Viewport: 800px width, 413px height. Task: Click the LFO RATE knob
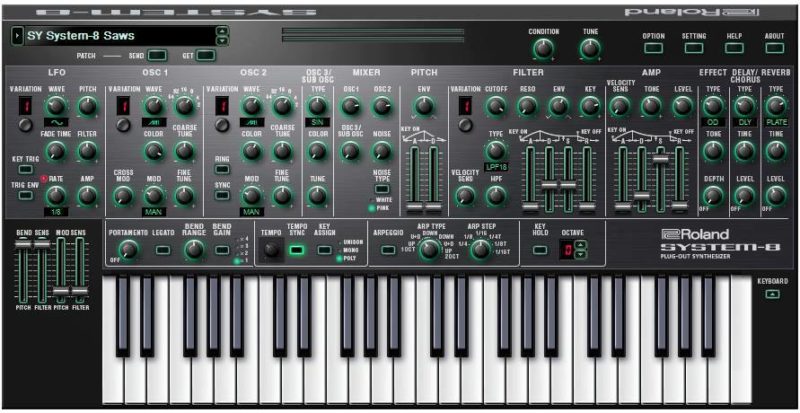pyautogui.click(x=56, y=196)
